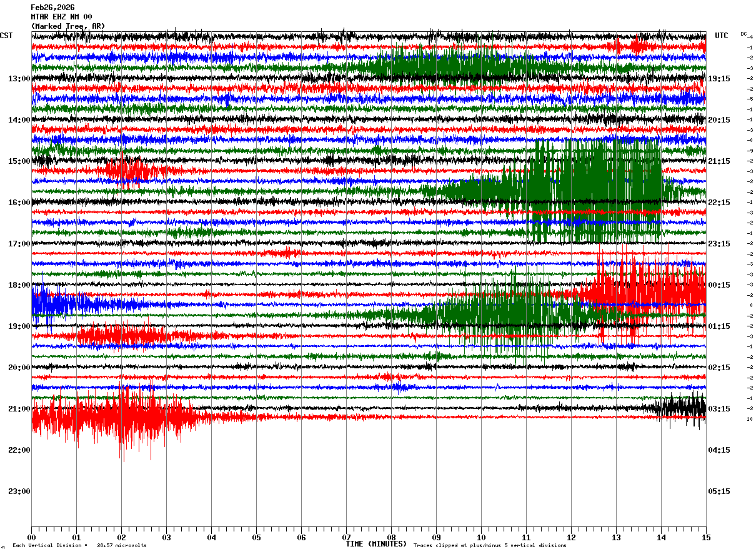
Task: Click the 05:15 UTC time label
Action: pyautogui.click(x=719, y=491)
